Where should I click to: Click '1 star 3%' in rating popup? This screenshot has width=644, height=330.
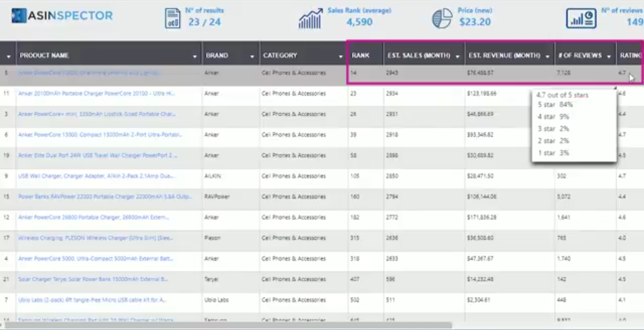[x=553, y=153]
